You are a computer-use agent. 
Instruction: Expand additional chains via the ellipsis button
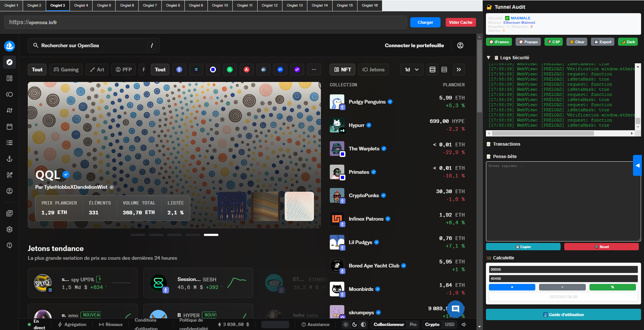click(314, 70)
